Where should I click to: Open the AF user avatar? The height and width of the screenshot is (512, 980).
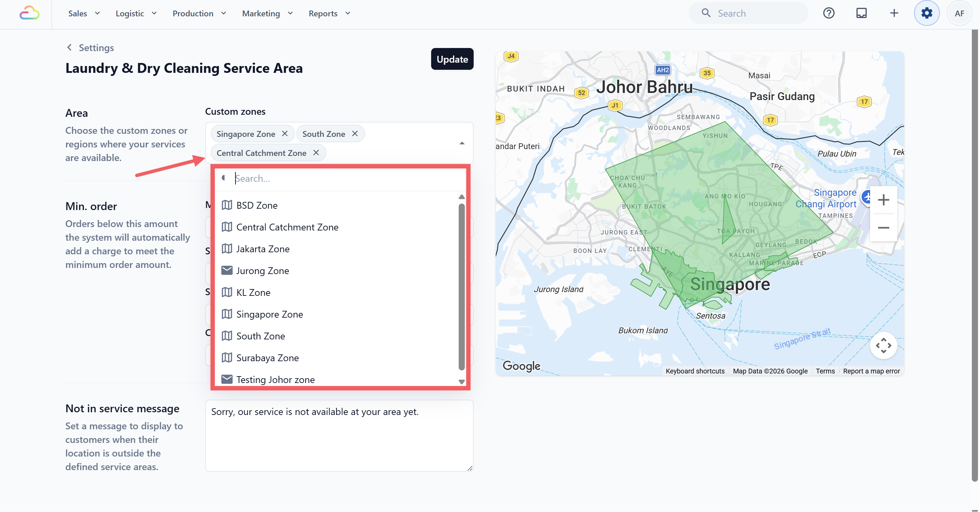[959, 13]
